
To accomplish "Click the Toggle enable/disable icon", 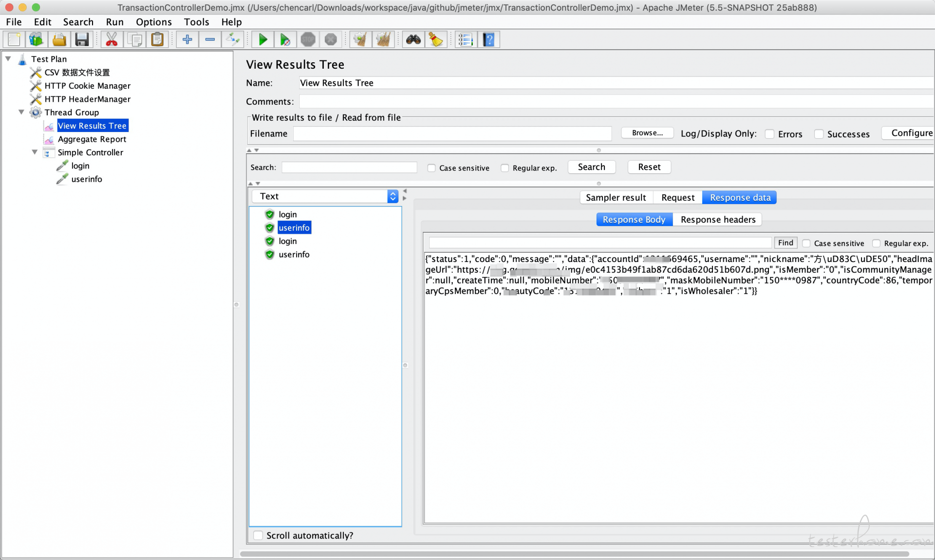I will tap(233, 39).
